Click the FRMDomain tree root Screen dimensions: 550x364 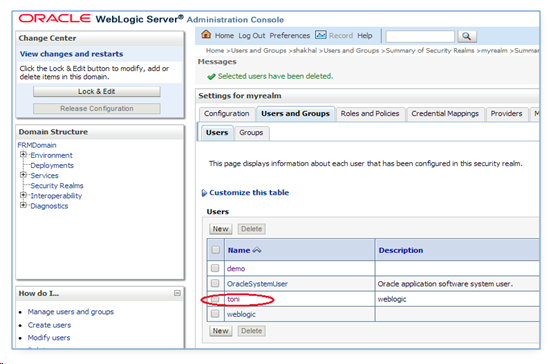pyautogui.click(x=37, y=145)
